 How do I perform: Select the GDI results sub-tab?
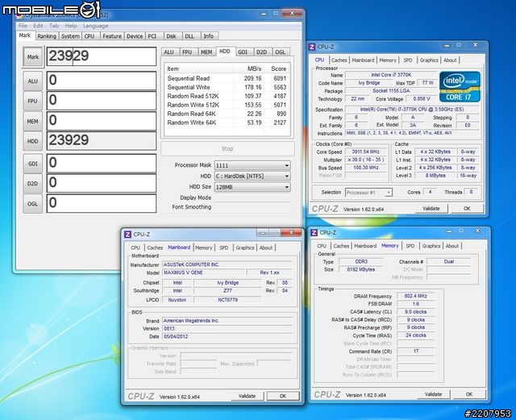(243, 52)
